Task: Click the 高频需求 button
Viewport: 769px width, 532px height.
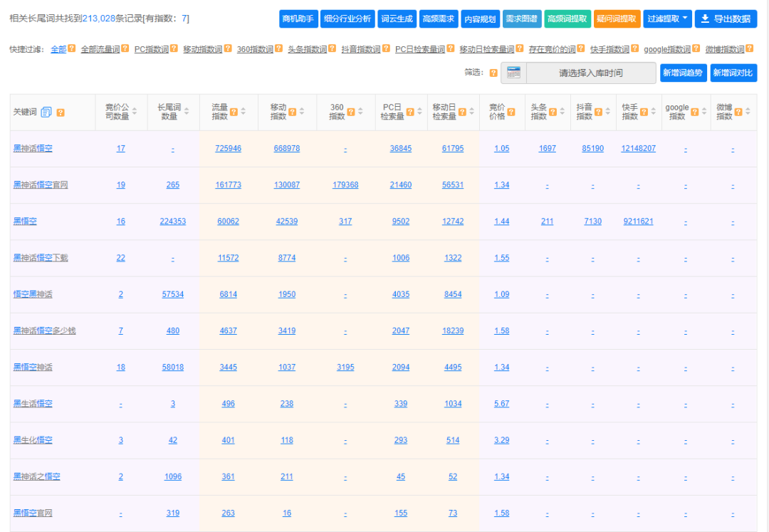Action: 439,19
